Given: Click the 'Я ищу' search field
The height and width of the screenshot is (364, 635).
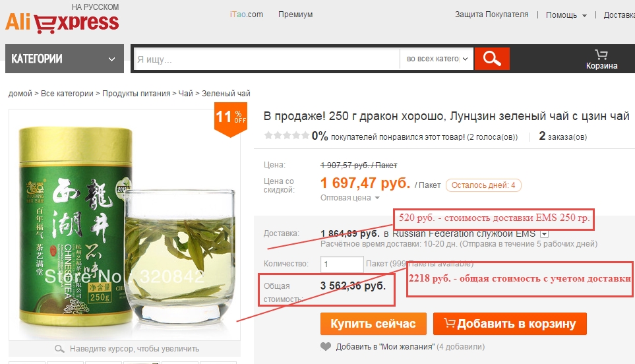Looking at the screenshot, I should (266, 59).
